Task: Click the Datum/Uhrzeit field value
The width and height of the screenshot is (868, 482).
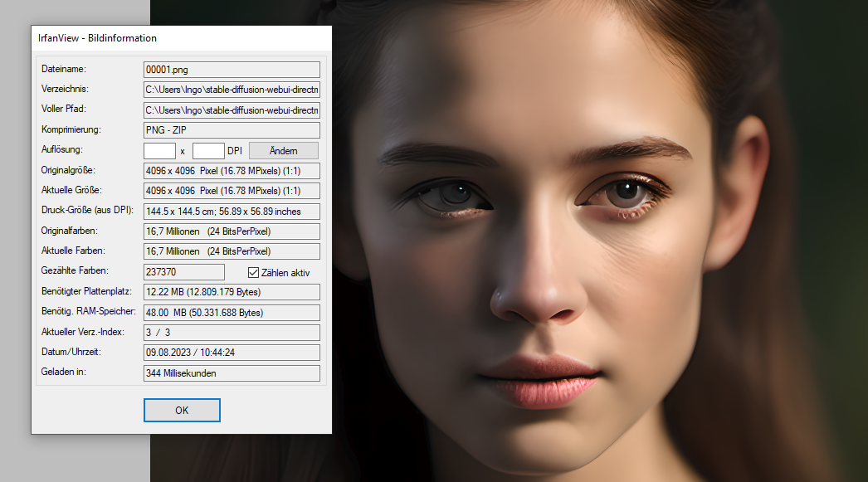Action: coord(232,353)
